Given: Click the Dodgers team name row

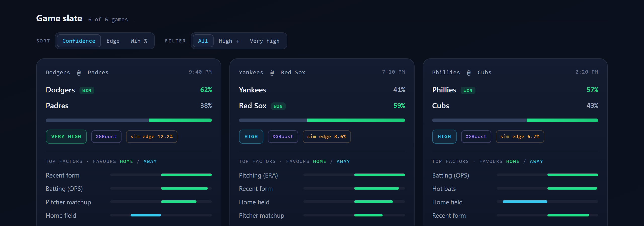Looking at the screenshot, I should (129, 90).
